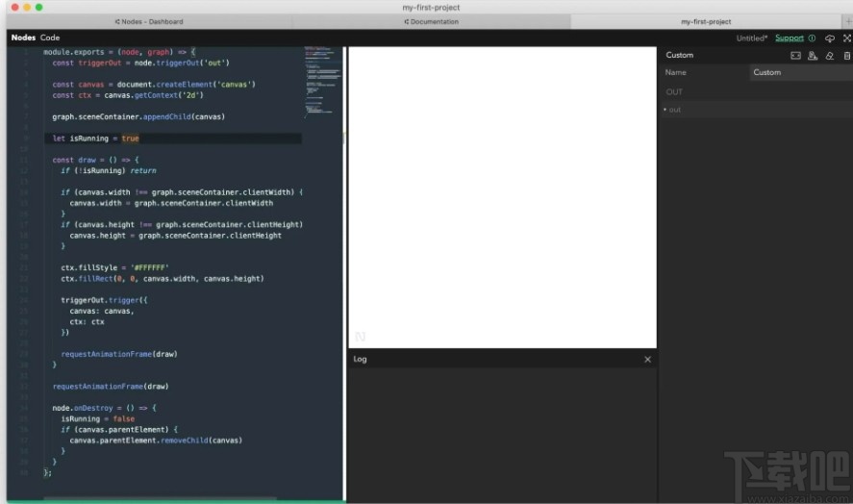Click the cloud upload icon
The image size is (853, 504).
[x=830, y=38]
